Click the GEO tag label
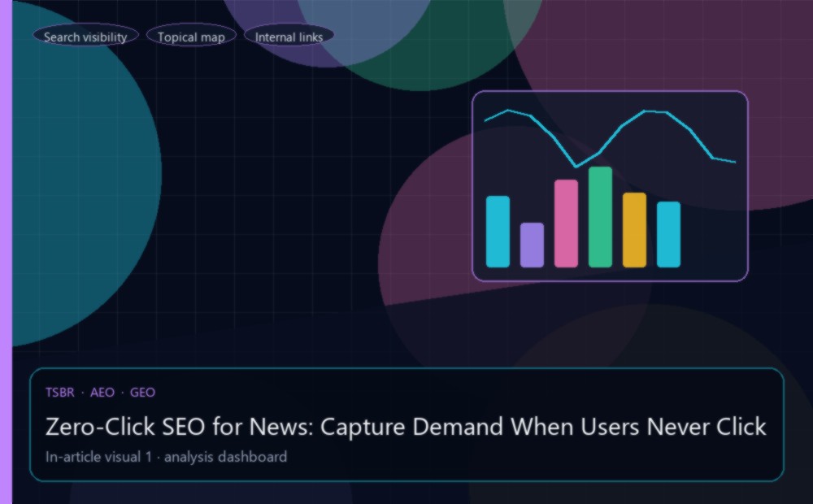 (142, 393)
